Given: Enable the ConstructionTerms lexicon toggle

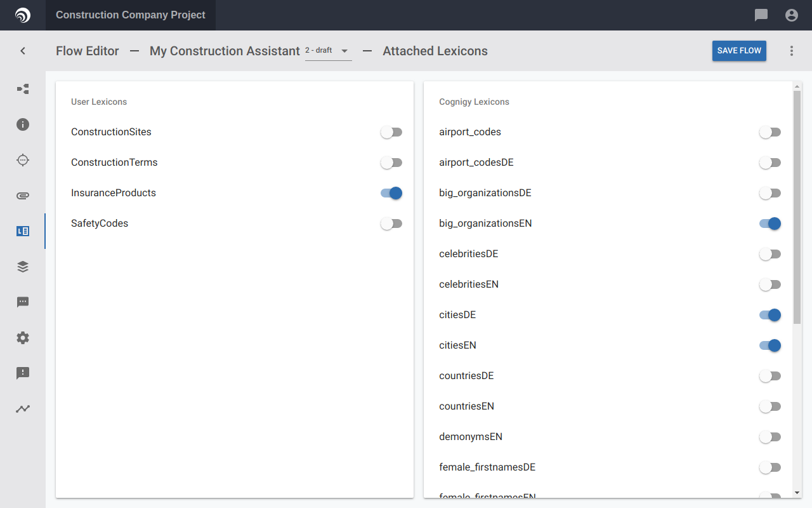Looking at the screenshot, I should tap(391, 163).
